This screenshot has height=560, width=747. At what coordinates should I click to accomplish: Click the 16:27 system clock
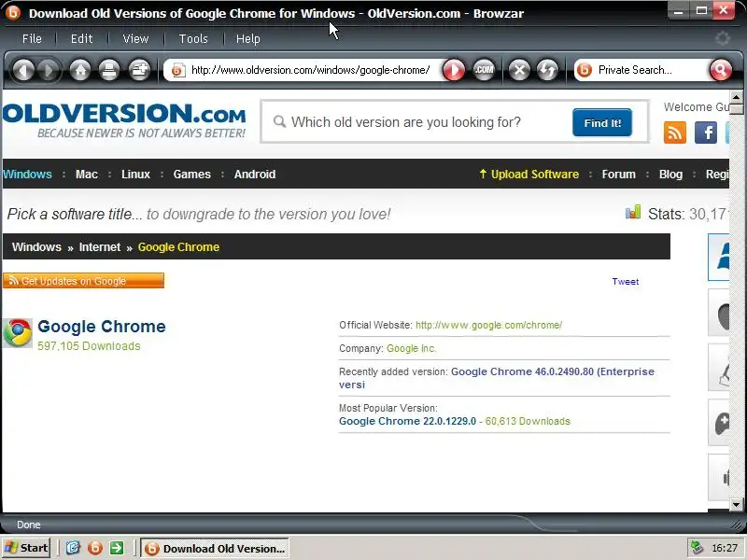click(x=725, y=548)
